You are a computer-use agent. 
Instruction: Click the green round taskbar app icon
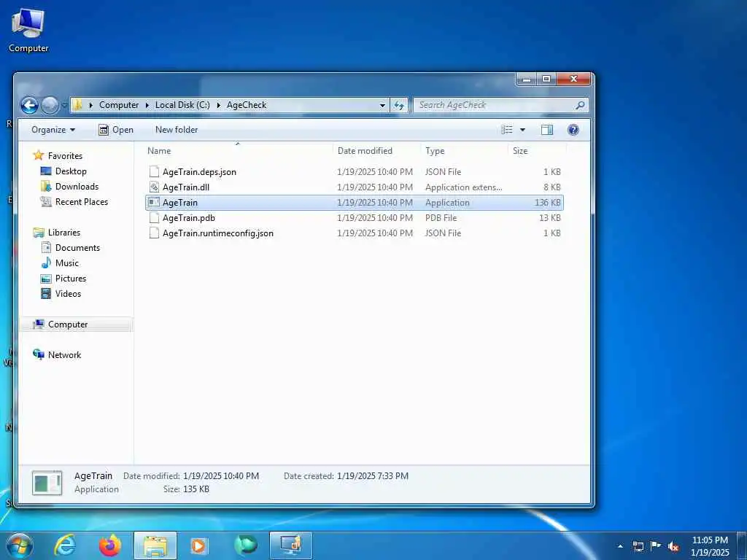246,545
